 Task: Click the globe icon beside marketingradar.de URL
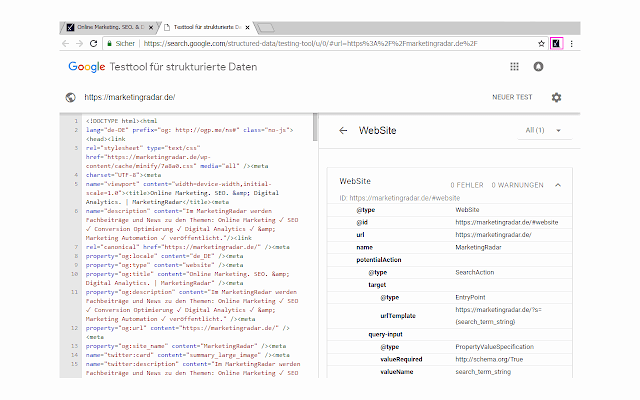point(70,97)
